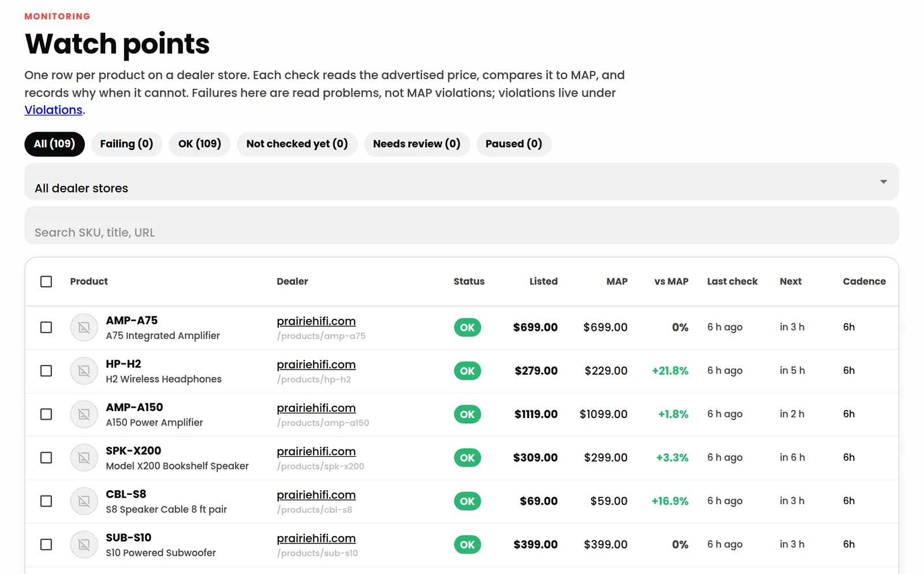Click the "in 6 h" next check value

click(x=792, y=457)
